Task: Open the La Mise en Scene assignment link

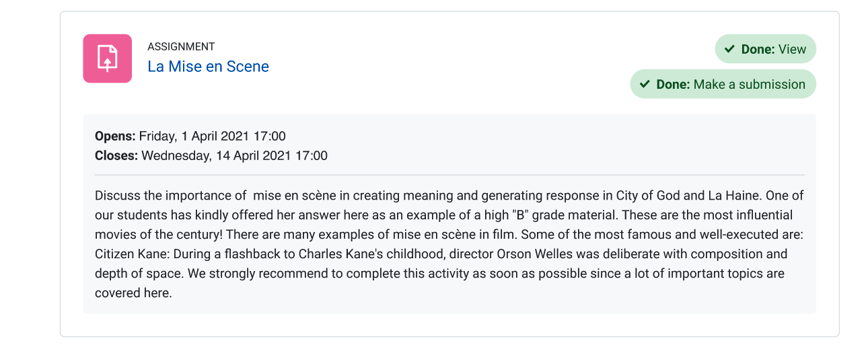Action: (208, 67)
